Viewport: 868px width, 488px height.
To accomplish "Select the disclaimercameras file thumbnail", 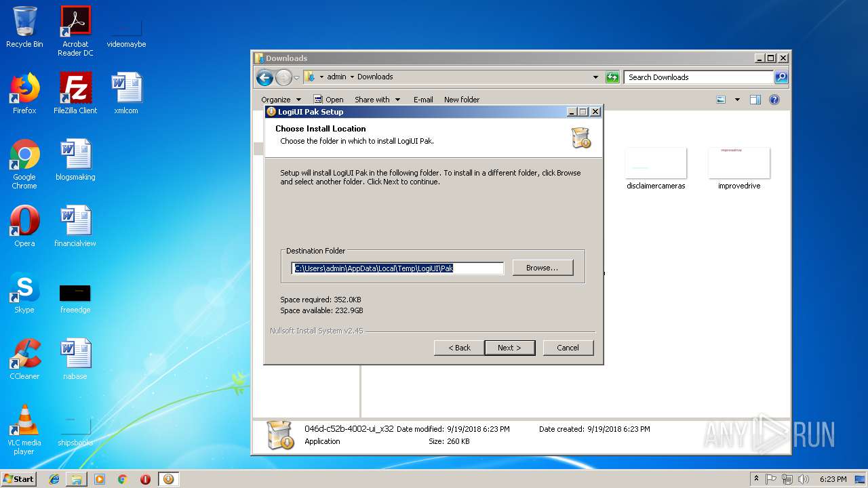I will click(x=656, y=168).
